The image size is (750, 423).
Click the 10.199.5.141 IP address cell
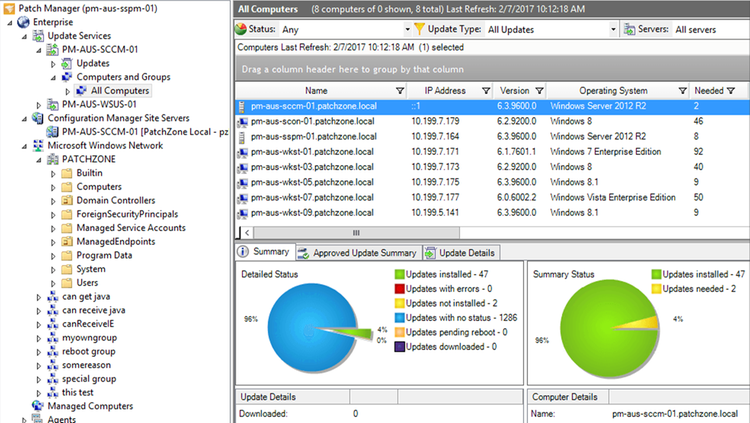pyautogui.click(x=435, y=213)
